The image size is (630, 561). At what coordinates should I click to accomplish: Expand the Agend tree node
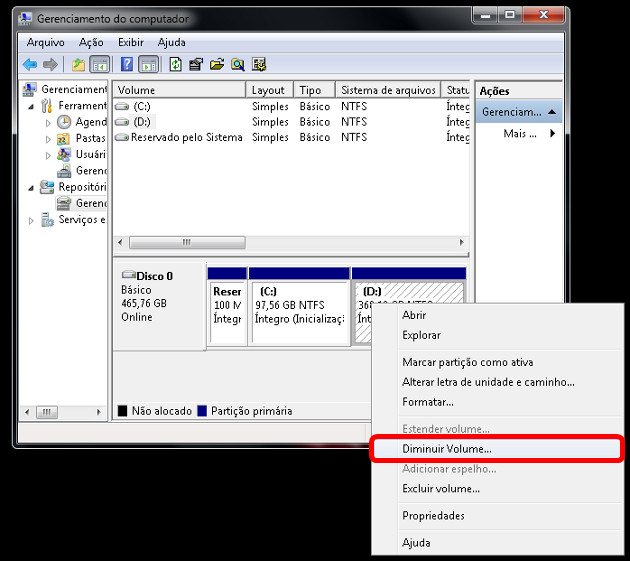(48, 123)
